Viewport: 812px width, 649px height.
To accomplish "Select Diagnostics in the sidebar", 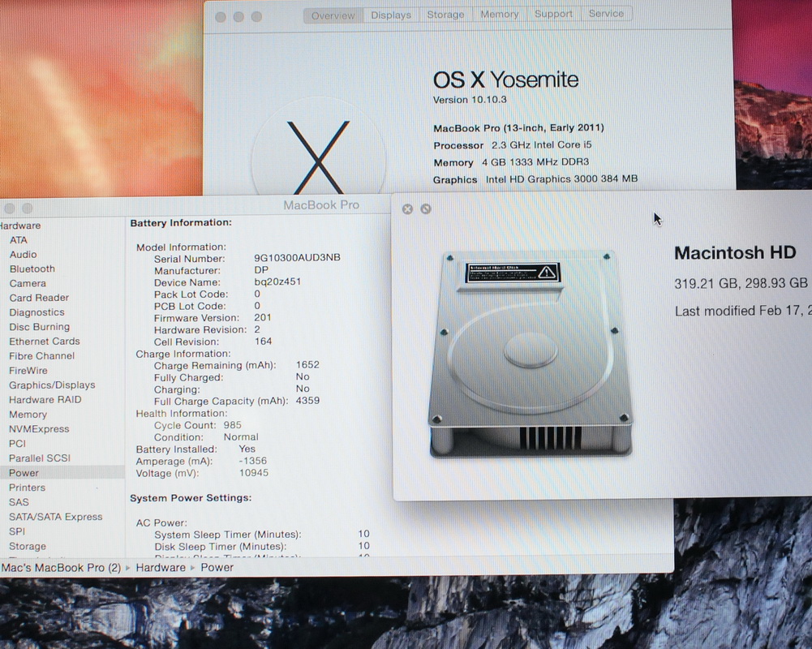I will click(37, 312).
